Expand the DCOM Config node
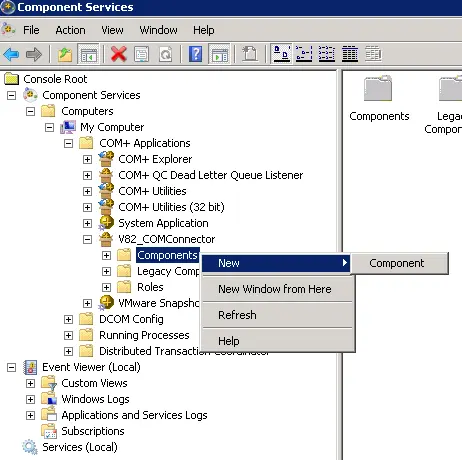 tap(68, 319)
